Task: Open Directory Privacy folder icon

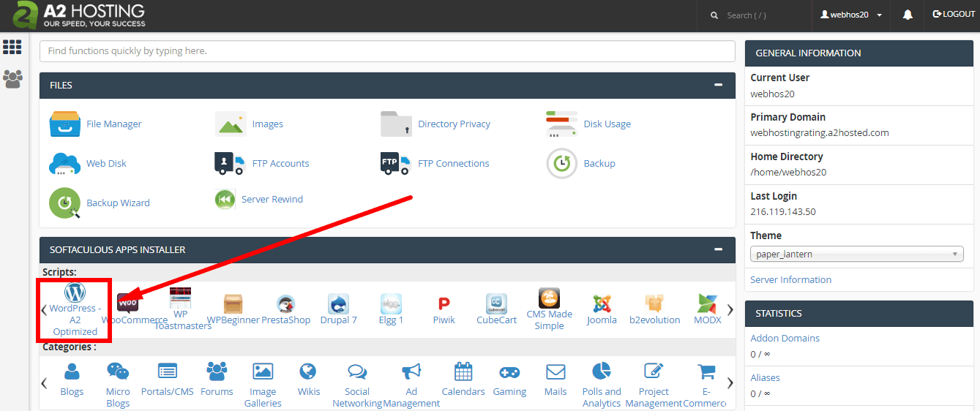Action: tap(396, 124)
